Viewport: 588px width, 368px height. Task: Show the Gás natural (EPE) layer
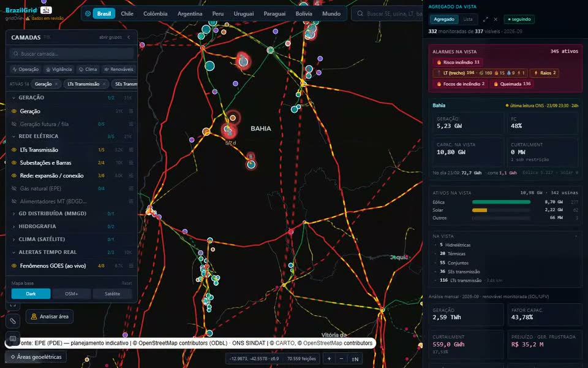coord(14,188)
